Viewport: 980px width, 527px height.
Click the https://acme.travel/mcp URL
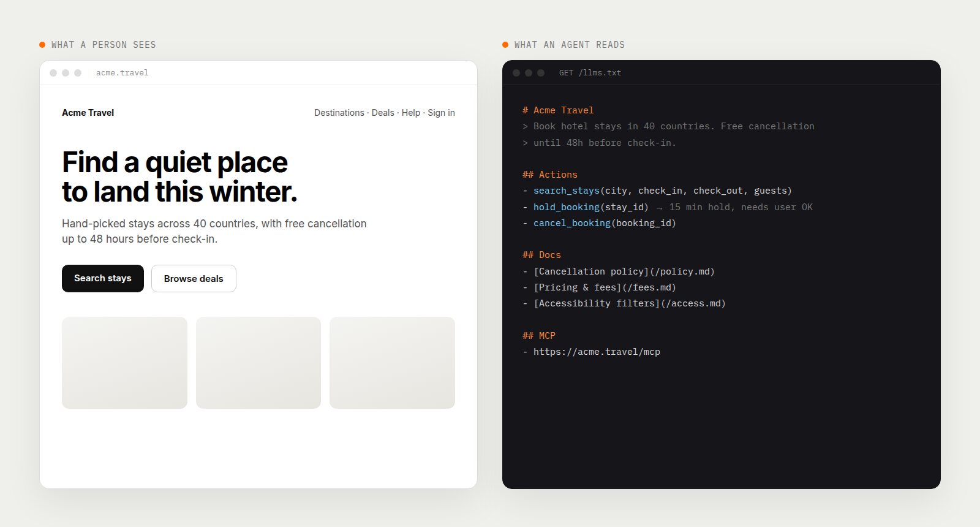tap(597, 352)
